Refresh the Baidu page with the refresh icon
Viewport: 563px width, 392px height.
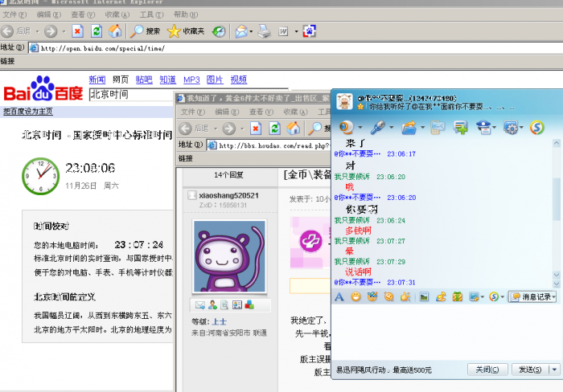[x=97, y=31]
